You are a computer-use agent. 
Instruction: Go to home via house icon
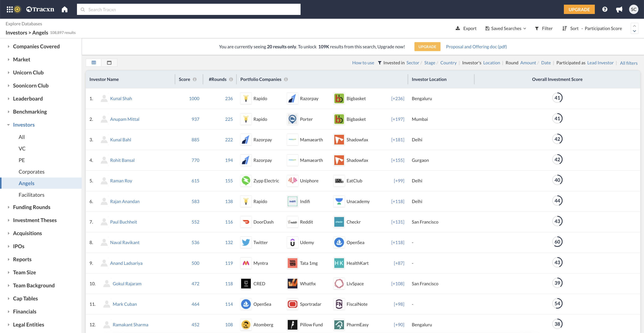coord(64,10)
